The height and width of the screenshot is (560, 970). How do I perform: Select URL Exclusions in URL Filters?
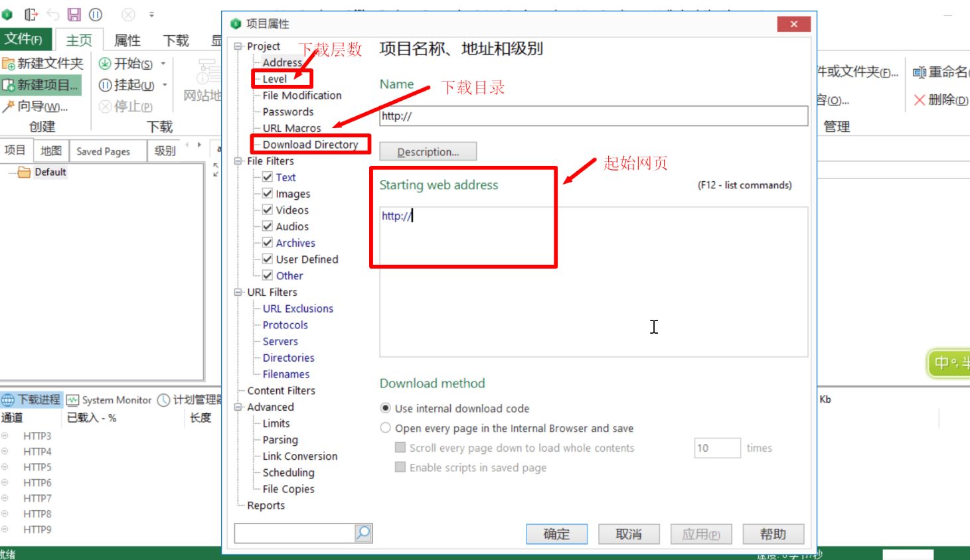tap(298, 309)
